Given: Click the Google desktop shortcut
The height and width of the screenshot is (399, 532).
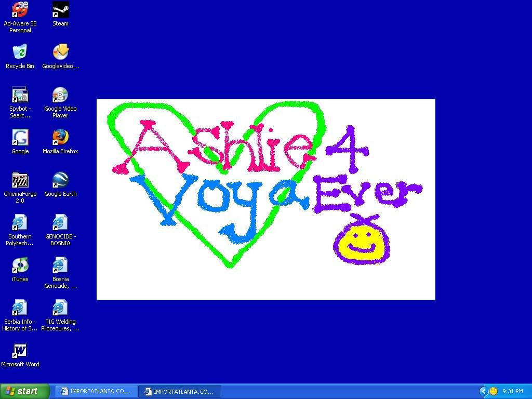Looking at the screenshot, I should pos(20,138).
